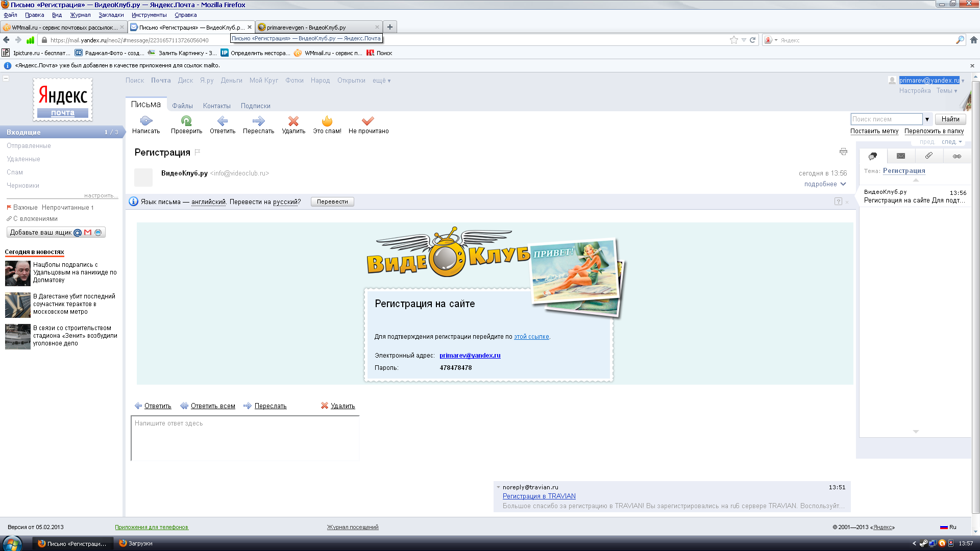This screenshot has height=551, width=980.
Task: Click the flag icon next to Регистрация title
Action: (198, 152)
